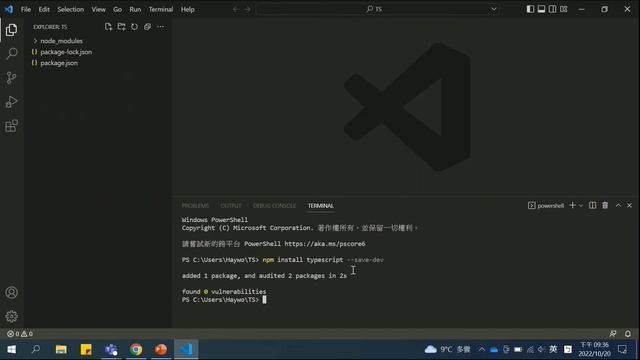Open the View menu
640x360 pixels.
pos(98,9)
